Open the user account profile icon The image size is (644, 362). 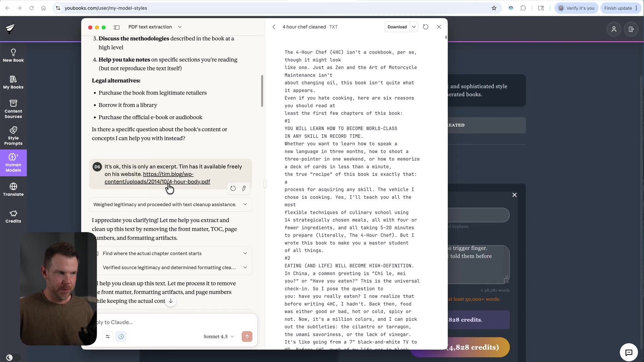[x=614, y=29]
